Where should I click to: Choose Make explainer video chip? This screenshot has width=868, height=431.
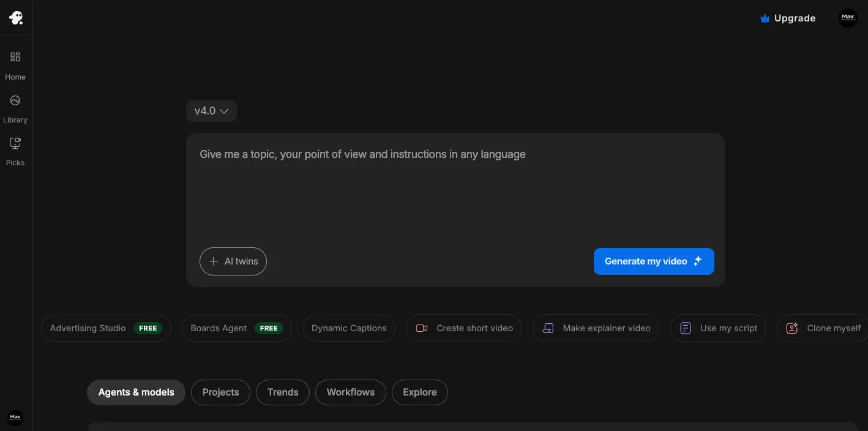tap(596, 328)
